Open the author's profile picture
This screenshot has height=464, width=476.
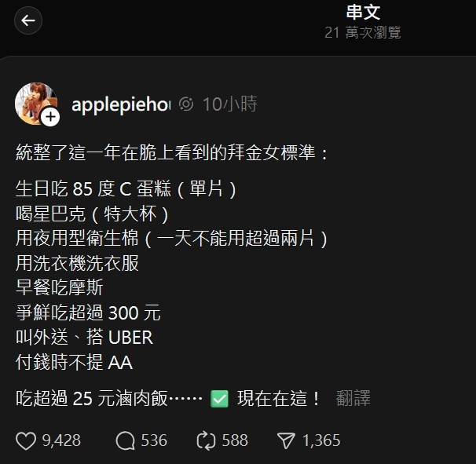[x=36, y=104]
